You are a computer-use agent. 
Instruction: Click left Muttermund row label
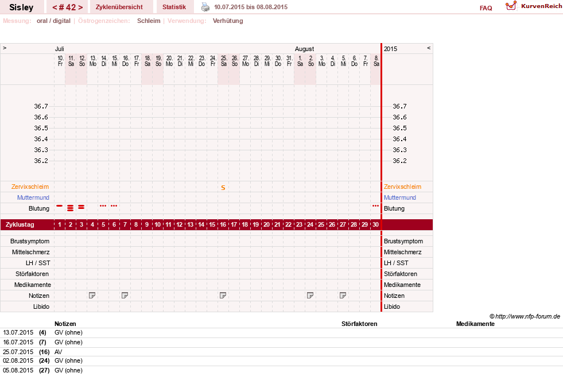33,197
